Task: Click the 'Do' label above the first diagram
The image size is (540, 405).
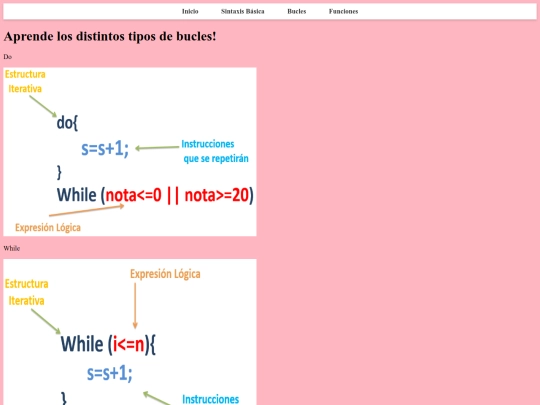Action: (8, 57)
